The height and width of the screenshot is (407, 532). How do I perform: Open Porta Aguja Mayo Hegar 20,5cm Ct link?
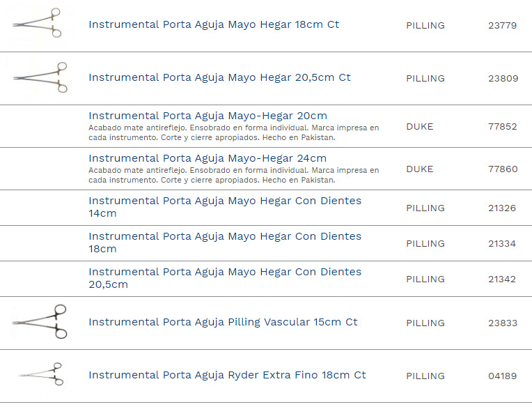pyautogui.click(x=219, y=77)
